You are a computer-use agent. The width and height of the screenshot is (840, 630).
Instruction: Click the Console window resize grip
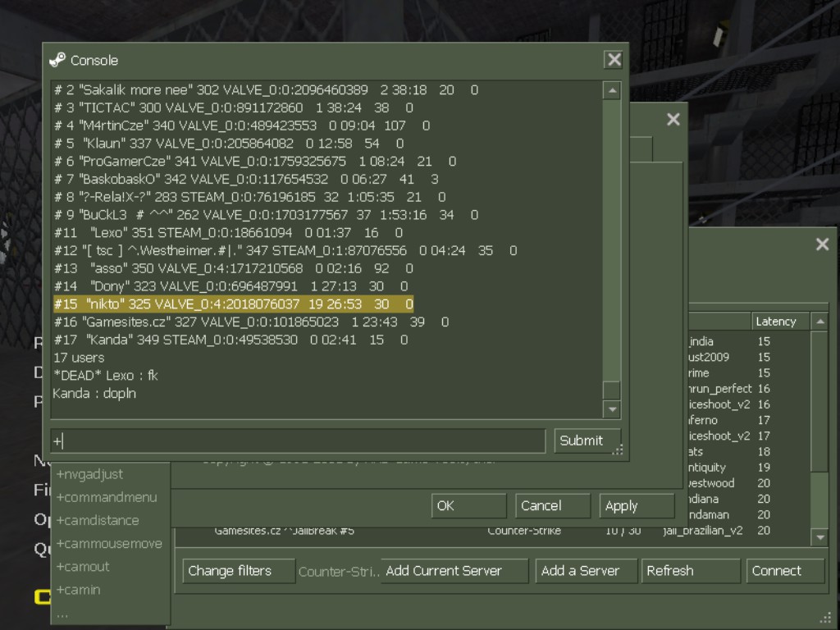619,450
